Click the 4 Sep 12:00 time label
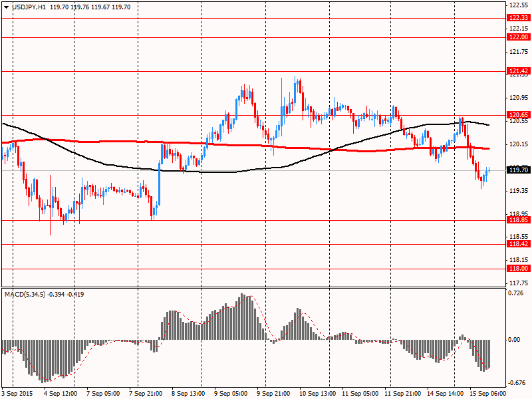Screen dimensions: 532x399 pos(60,394)
